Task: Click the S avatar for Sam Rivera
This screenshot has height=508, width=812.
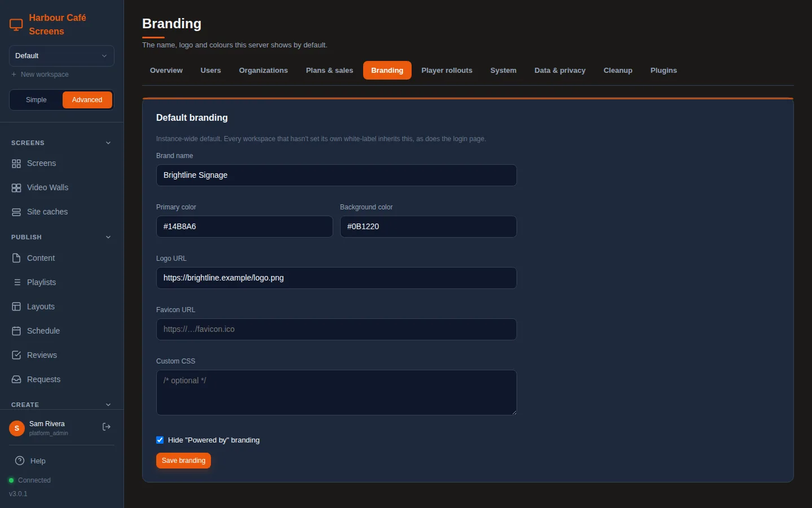Action: click(x=17, y=428)
